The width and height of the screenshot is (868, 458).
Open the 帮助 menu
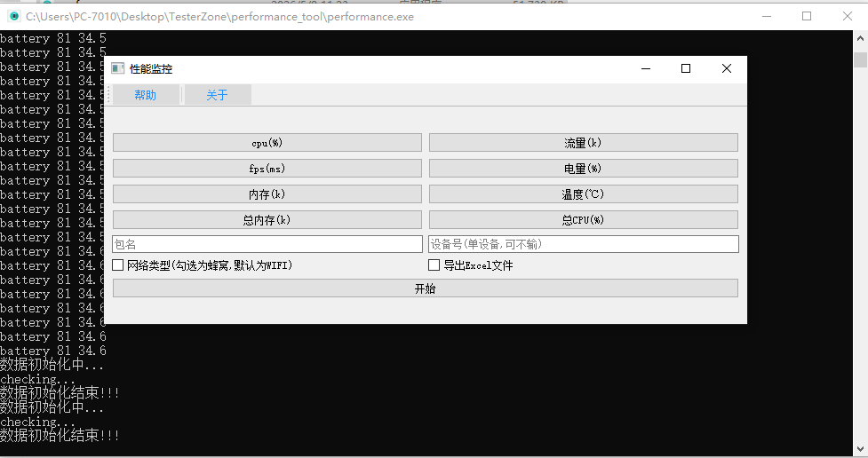[x=146, y=95]
